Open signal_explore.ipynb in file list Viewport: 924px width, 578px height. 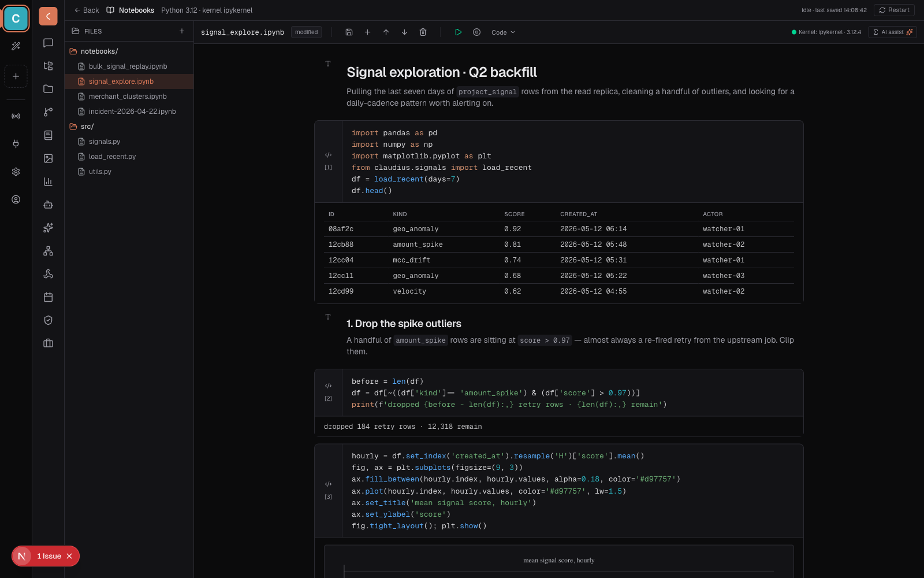click(129, 81)
